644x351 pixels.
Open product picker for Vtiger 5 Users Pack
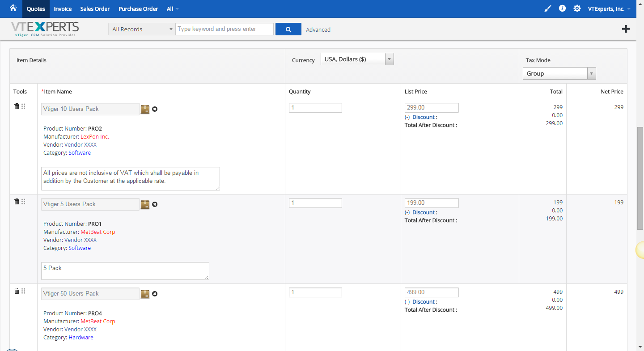pos(145,204)
